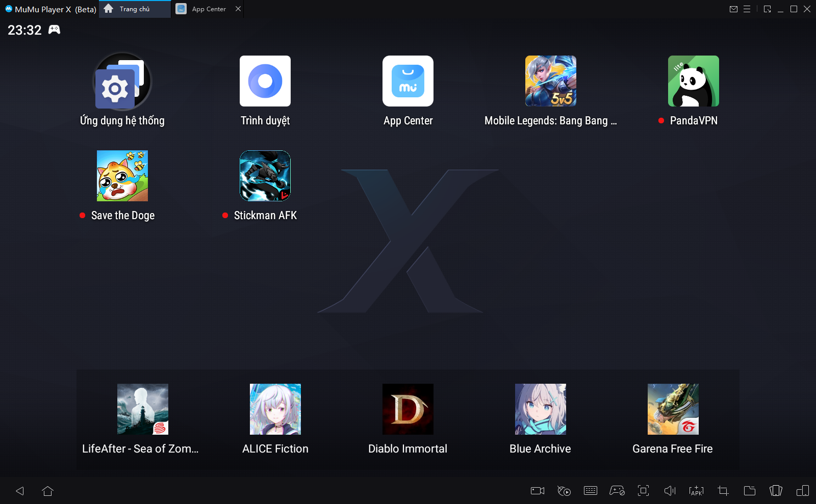The width and height of the screenshot is (816, 504).
Task: Open the mail messages icon
Action: coord(733,9)
